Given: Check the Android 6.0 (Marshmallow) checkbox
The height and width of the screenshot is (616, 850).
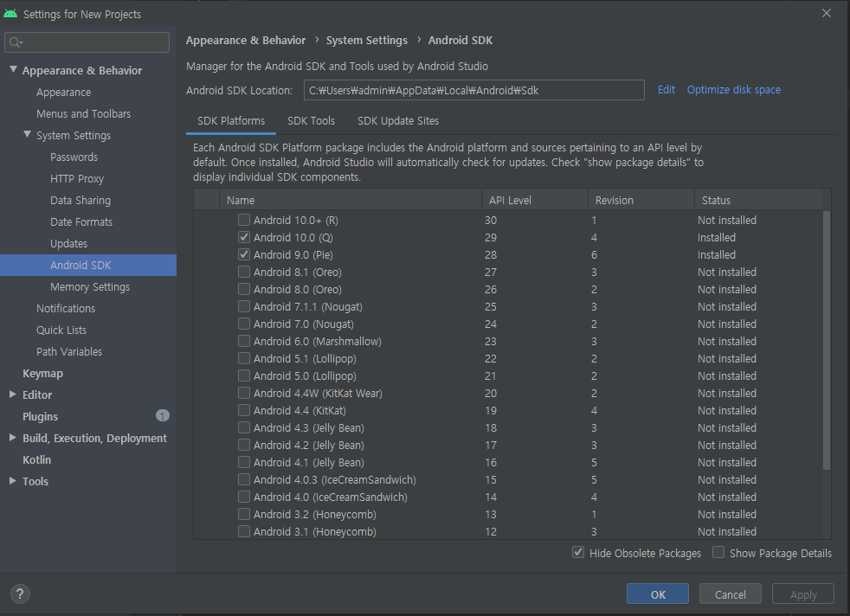Looking at the screenshot, I should click(x=244, y=342).
